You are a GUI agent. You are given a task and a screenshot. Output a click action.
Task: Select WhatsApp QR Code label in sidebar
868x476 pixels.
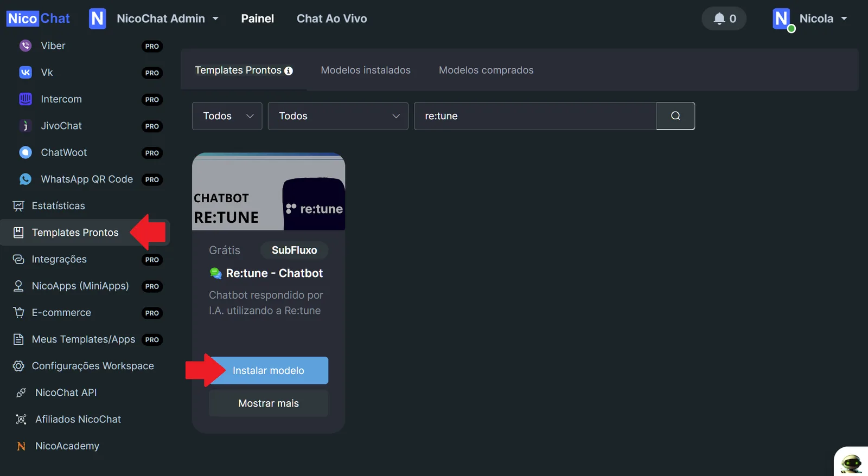point(87,179)
